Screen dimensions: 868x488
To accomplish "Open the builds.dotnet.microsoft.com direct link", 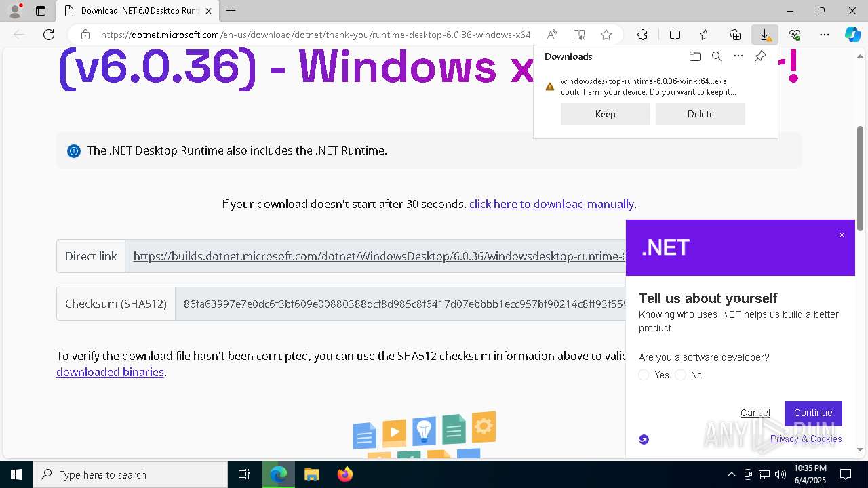I will (379, 256).
